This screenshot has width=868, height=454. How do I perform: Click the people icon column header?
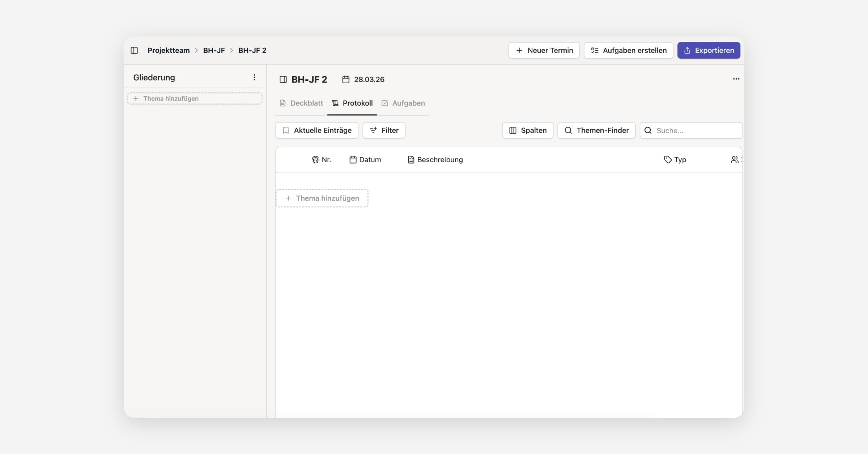[x=735, y=160]
